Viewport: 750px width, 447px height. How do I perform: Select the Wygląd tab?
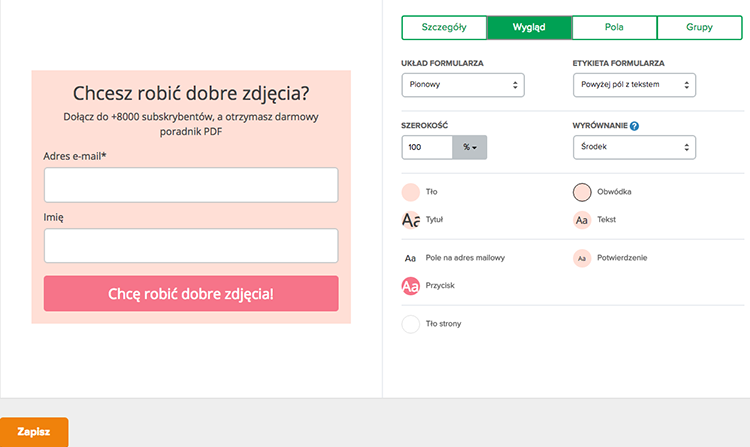(x=529, y=27)
